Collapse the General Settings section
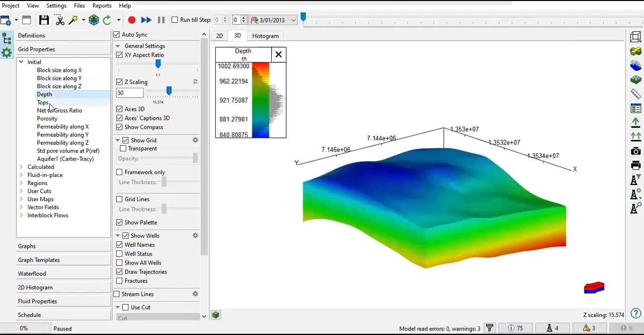 (118, 46)
